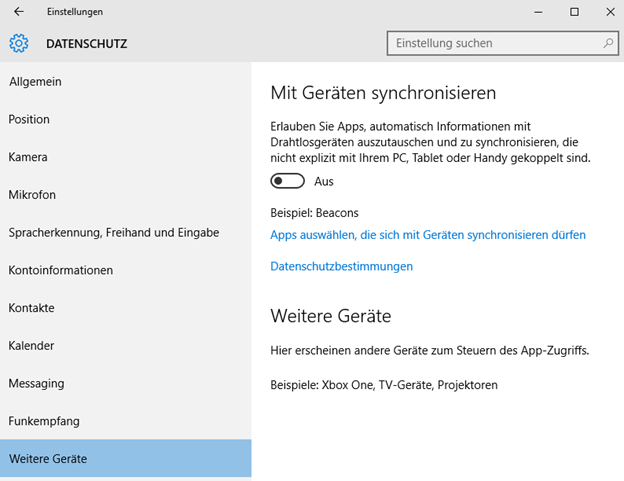The width and height of the screenshot is (624, 481).
Task: Maximize the Einstellungen window
Action: pos(574,12)
